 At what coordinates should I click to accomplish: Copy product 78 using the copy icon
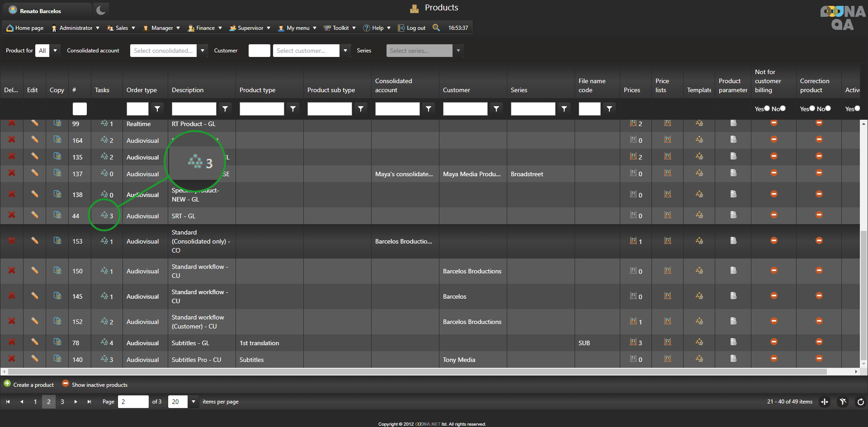coord(57,342)
